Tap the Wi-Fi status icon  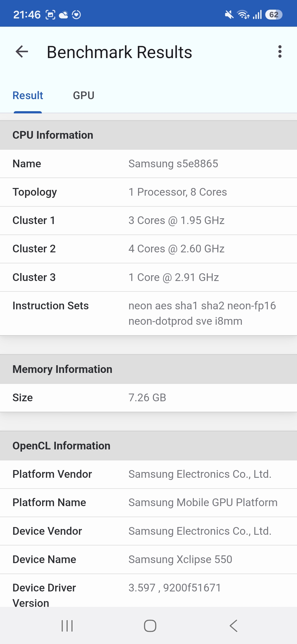tap(243, 15)
